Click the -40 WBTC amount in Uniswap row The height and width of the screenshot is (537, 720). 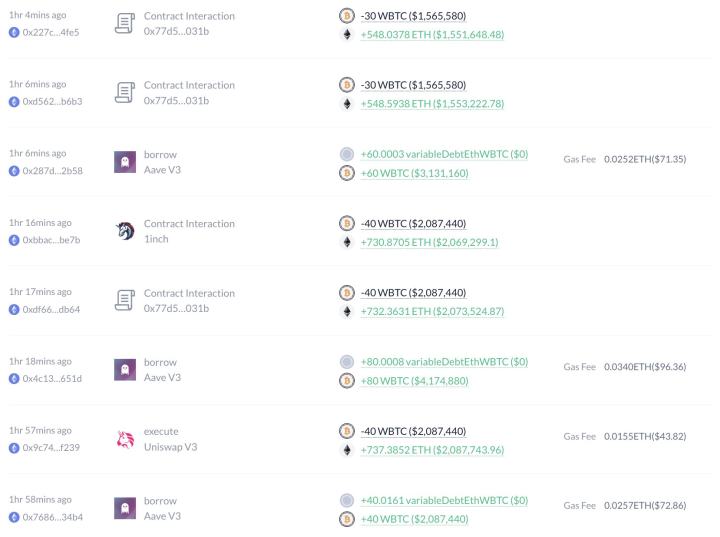click(x=413, y=431)
